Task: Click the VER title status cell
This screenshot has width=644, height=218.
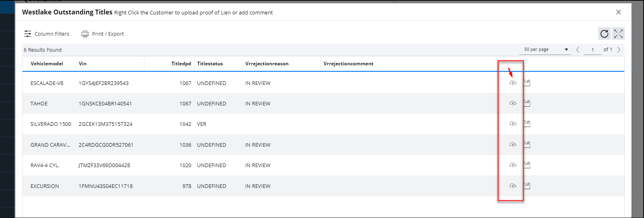Action: pyautogui.click(x=201, y=124)
